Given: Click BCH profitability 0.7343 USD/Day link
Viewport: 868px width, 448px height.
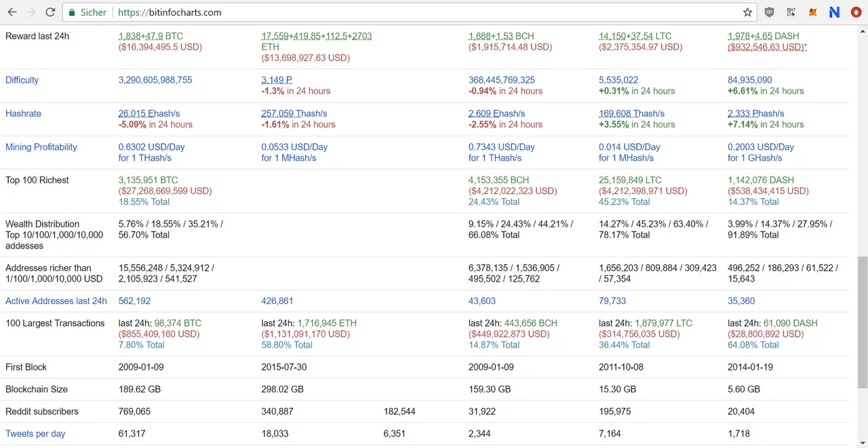Looking at the screenshot, I should (x=502, y=147).
